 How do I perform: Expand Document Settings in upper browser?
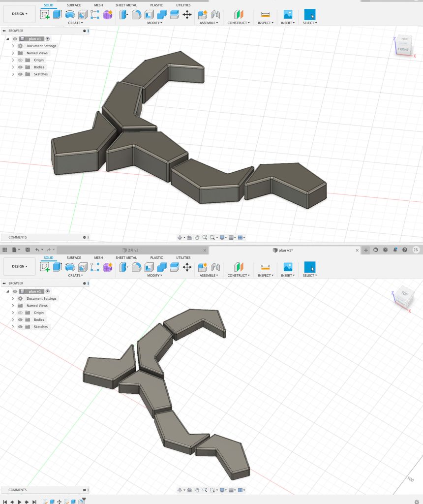click(13, 46)
